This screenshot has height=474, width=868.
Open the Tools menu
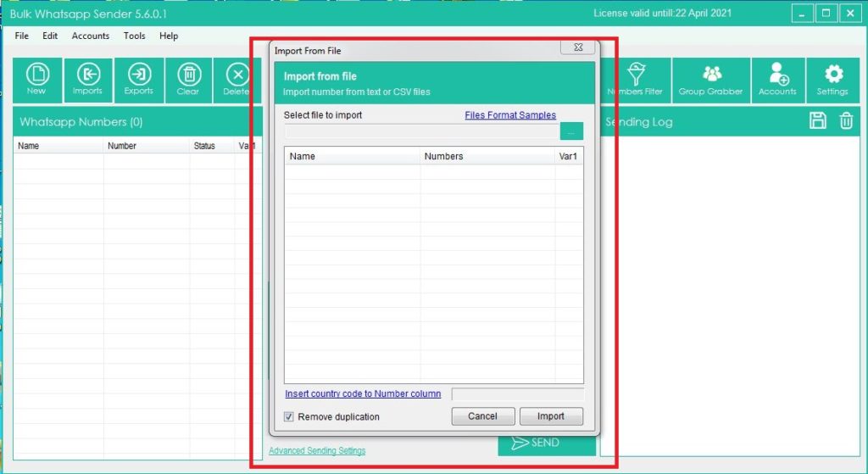click(x=134, y=36)
